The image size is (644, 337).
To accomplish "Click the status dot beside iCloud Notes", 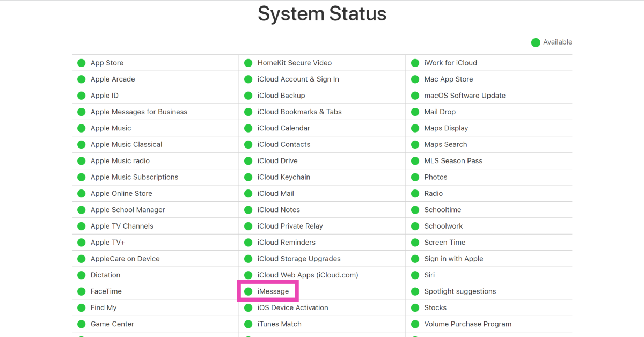I will (248, 210).
